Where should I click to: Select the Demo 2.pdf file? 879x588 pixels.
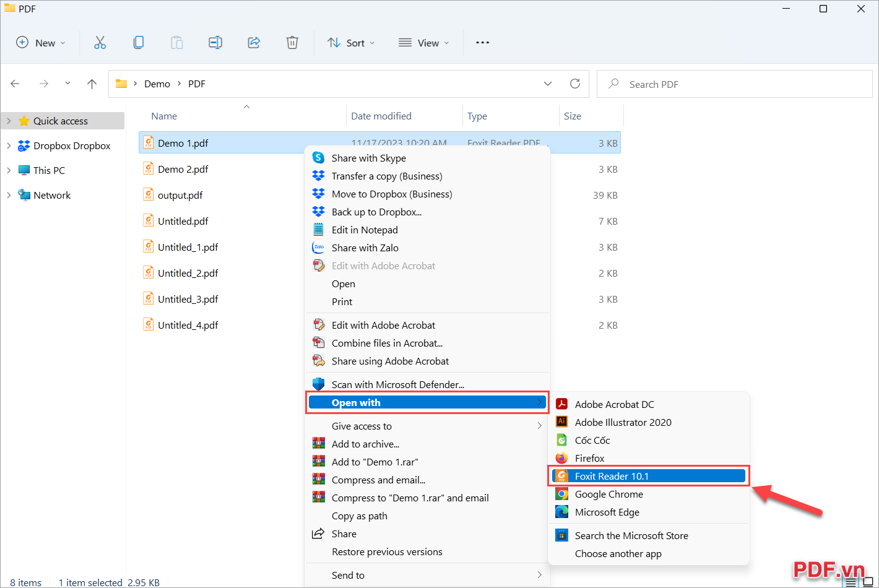point(183,169)
